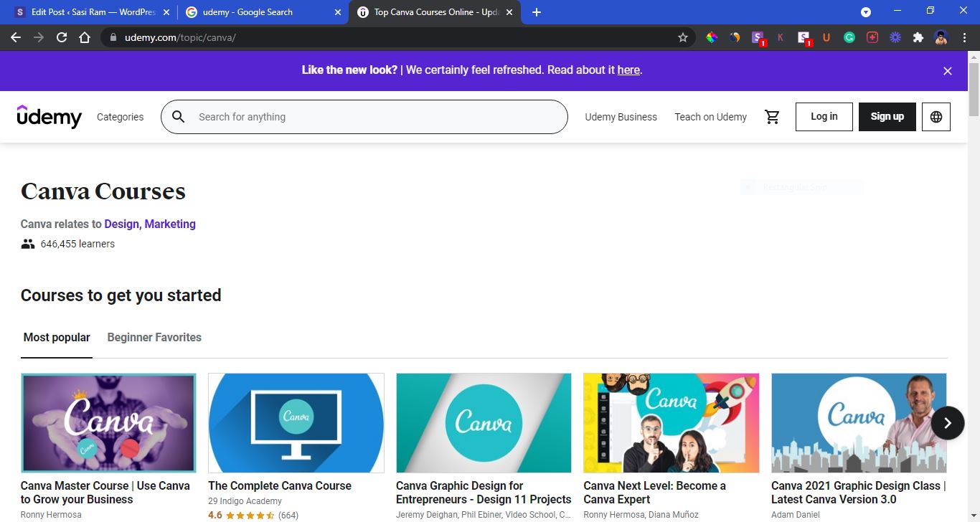Click The Complete Canva Course title

point(280,485)
